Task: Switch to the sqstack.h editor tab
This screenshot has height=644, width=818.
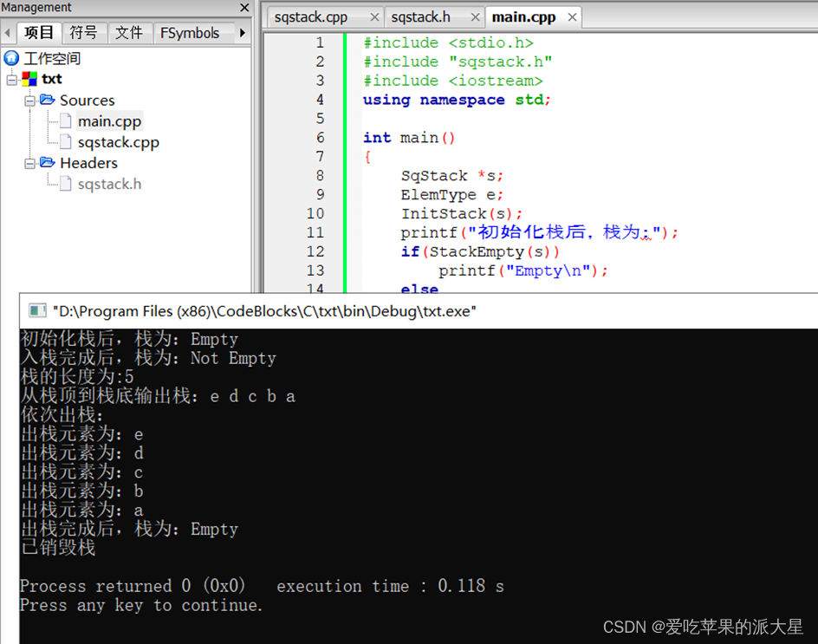Action: (x=420, y=17)
